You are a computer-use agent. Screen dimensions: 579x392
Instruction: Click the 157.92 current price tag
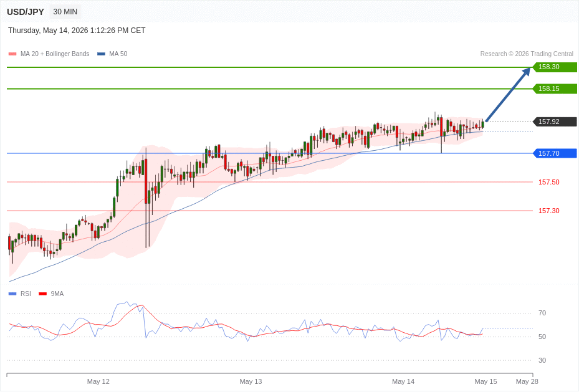(555, 122)
